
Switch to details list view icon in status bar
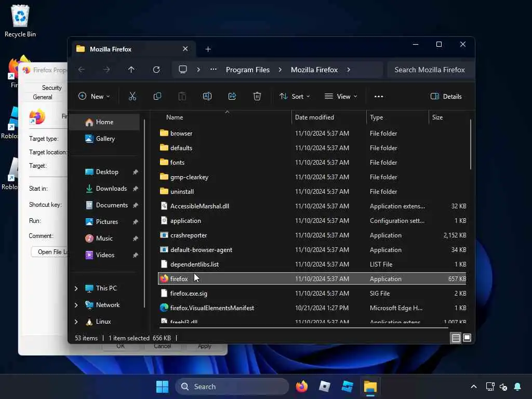point(456,338)
